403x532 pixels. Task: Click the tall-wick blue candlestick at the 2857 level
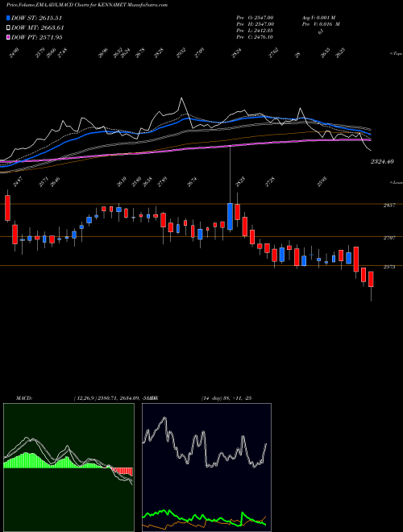point(230,216)
